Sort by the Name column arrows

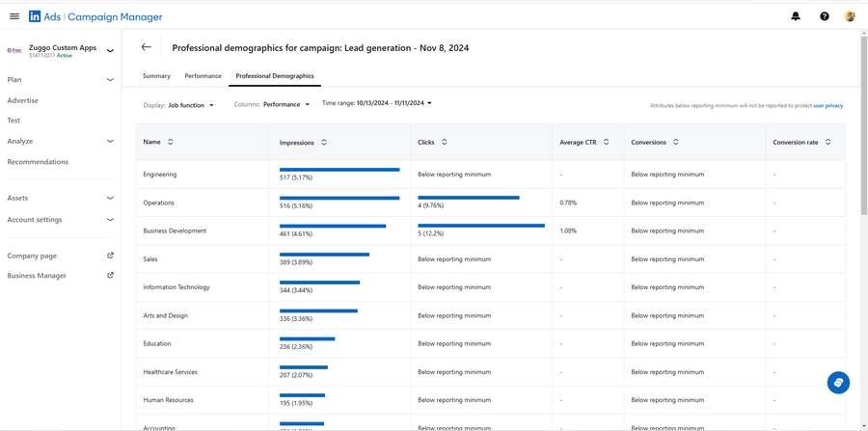[170, 142]
